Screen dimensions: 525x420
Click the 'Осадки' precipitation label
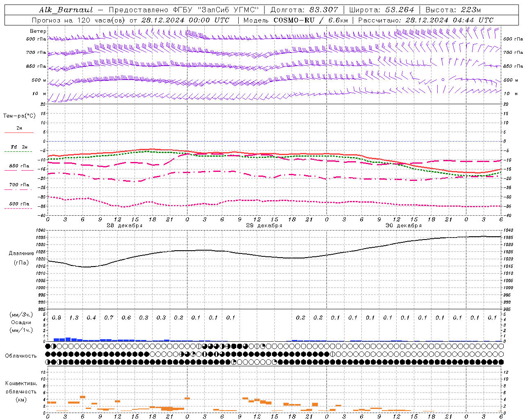(x=21, y=322)
